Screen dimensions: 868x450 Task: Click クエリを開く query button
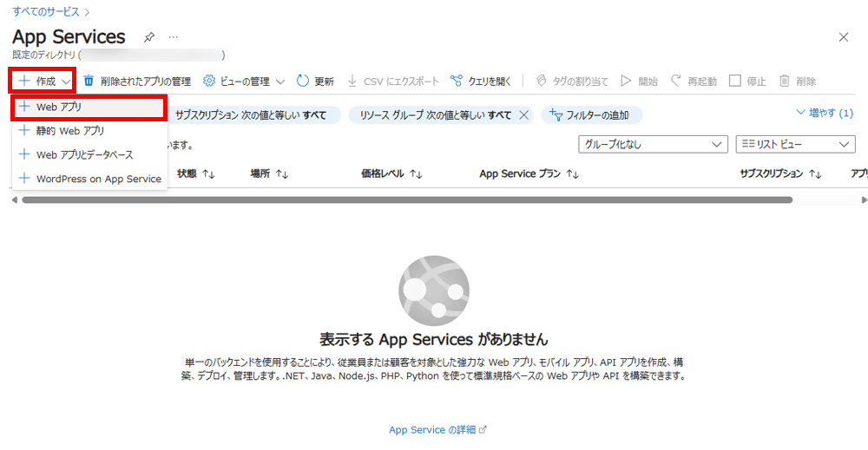[x=481, y=82]
